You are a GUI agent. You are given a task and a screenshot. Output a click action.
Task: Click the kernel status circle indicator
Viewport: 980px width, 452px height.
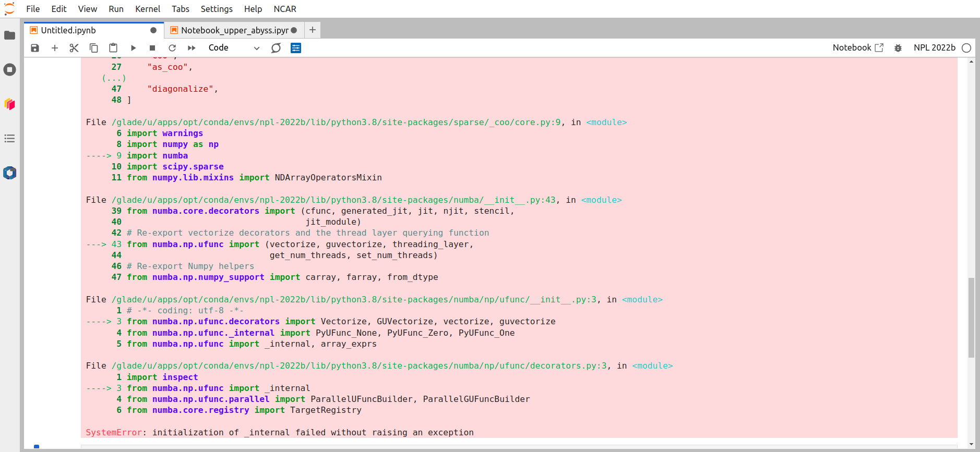966,48
